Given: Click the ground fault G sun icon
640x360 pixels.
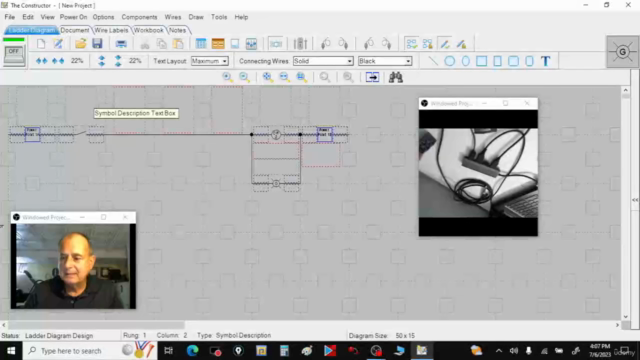Looking at the screenshot, I should (622, 52).
